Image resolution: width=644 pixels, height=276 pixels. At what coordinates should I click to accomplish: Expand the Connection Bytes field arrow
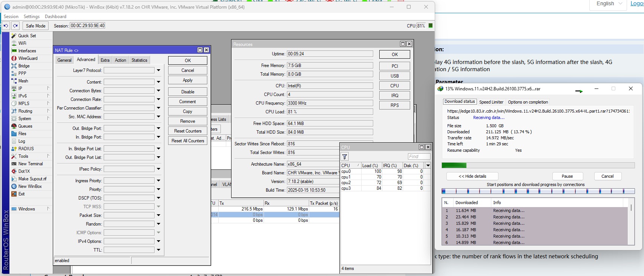pyautogui.click(x=158, y=91)
